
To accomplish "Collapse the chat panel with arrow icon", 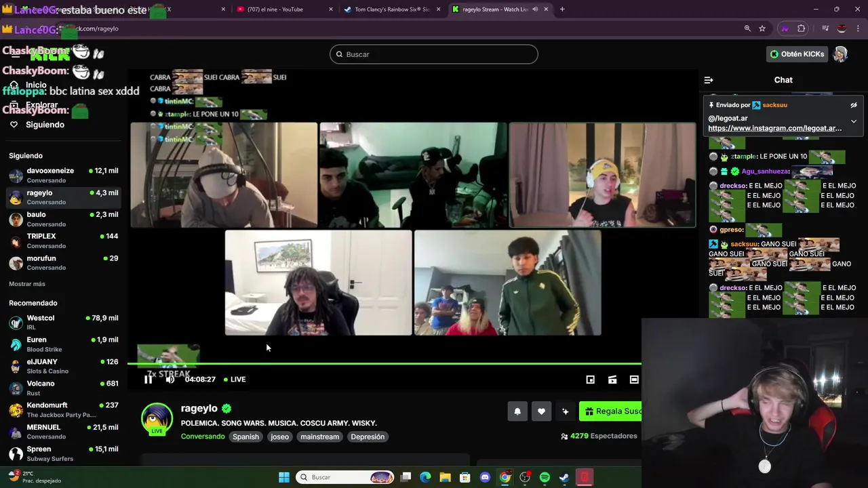I will [709, 80].
